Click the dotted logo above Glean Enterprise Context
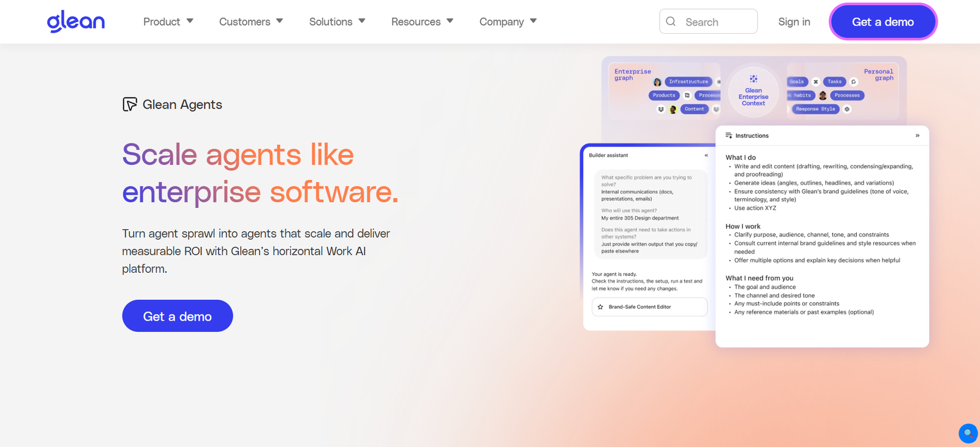This screenshot has width=980, height=447. pyautogui.click(x=753, y=78)
